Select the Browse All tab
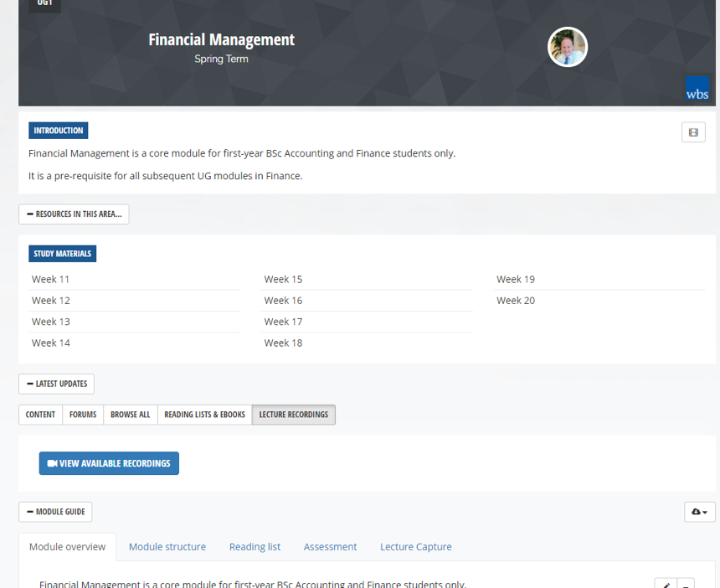 [x=130, y=415]
